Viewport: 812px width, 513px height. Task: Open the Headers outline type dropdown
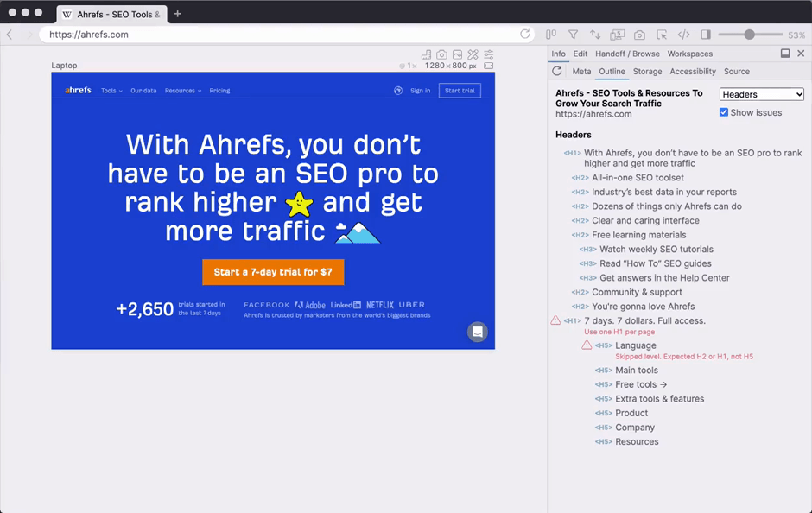click(x=761, y=94)
